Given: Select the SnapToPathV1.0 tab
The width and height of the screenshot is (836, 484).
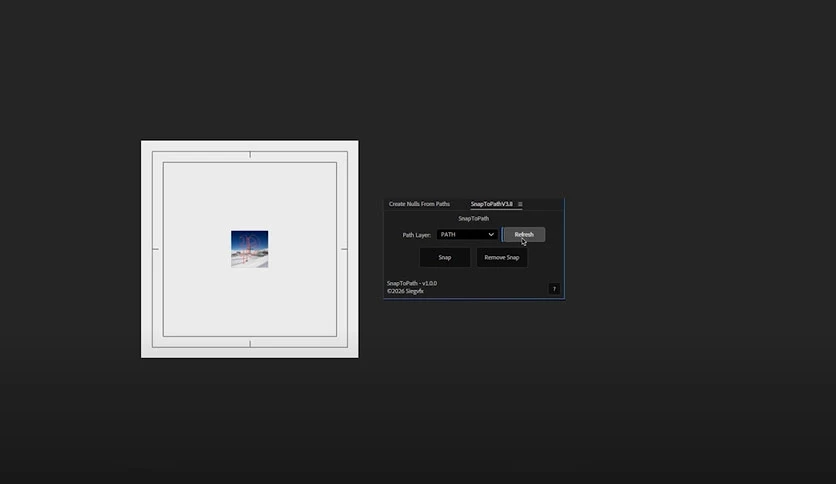Looking at the screenshot, I should 491,204.
